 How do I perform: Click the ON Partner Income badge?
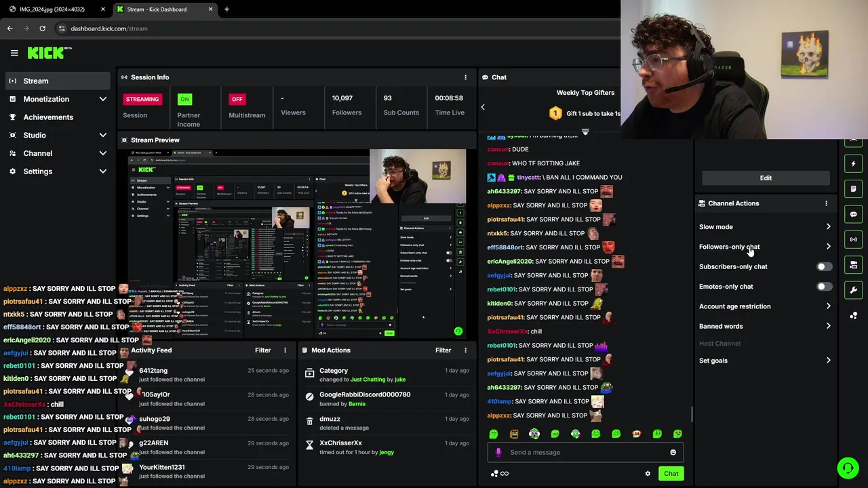pos(184,99)
